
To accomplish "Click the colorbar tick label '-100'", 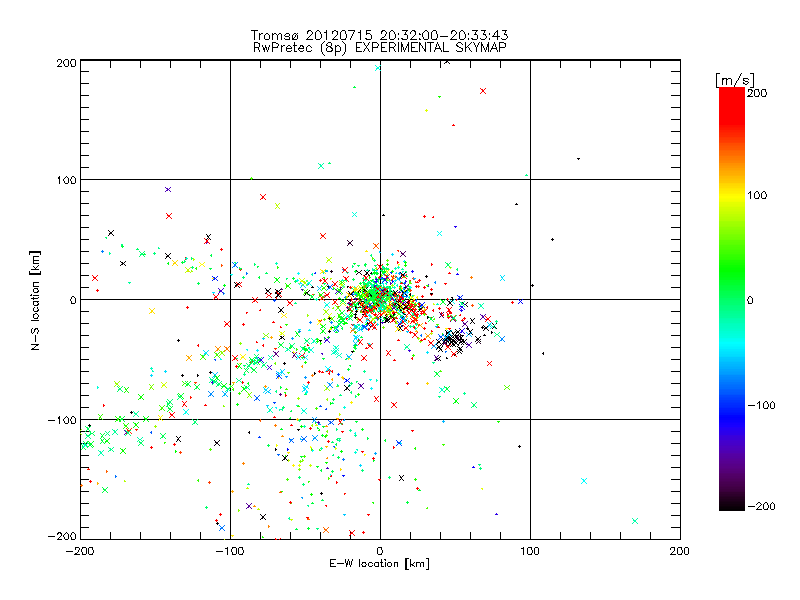I will click(x=761, y=406).
